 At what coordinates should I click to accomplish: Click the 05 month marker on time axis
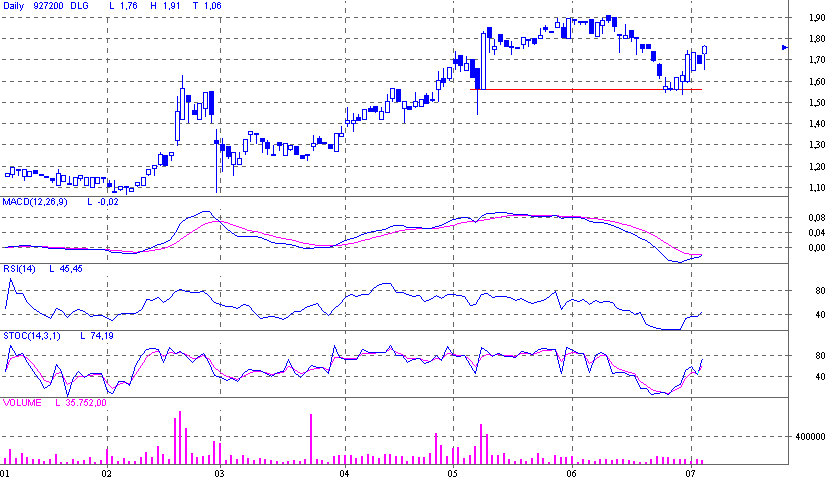[x=452, y=474]
